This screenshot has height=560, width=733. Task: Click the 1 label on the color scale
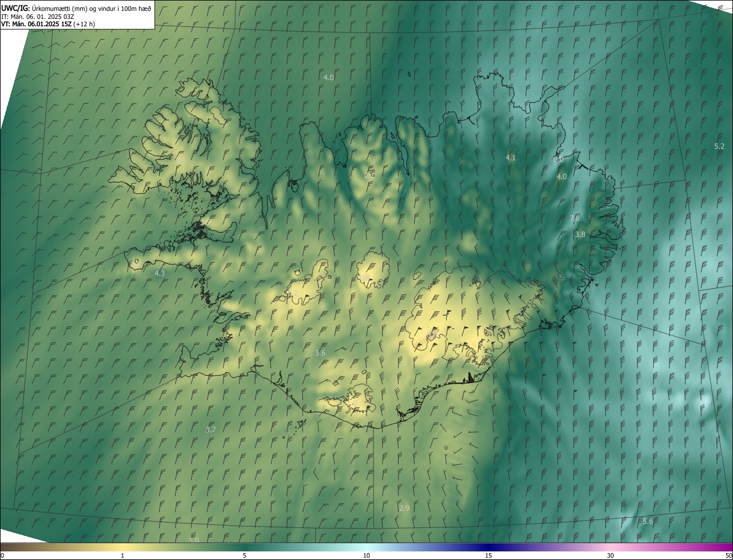point(123,556)
